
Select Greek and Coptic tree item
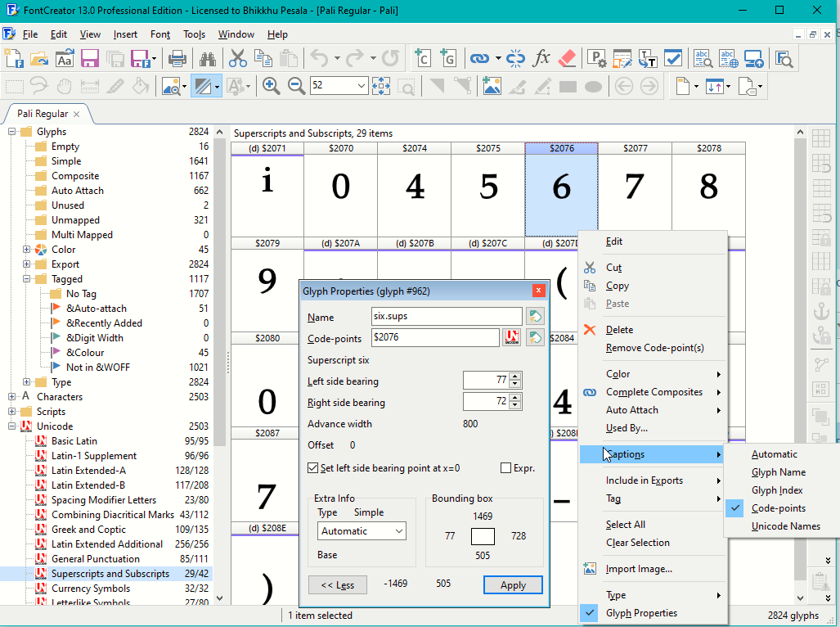click(x=88, y=530)
